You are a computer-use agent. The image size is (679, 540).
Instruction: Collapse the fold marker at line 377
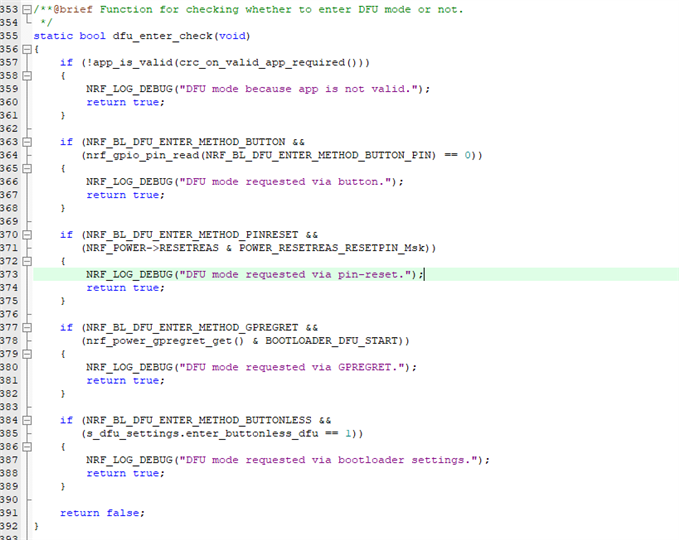pyautogui.click(x=27, y=327)
